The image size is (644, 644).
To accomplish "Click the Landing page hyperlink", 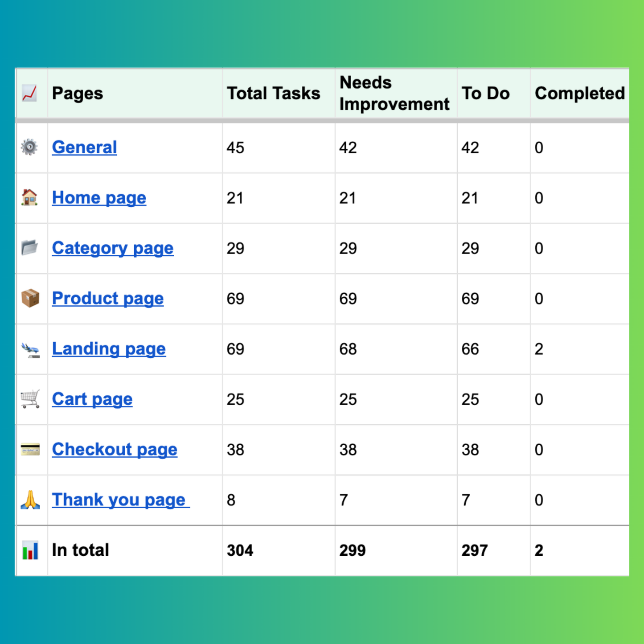I will coord(108,349).
